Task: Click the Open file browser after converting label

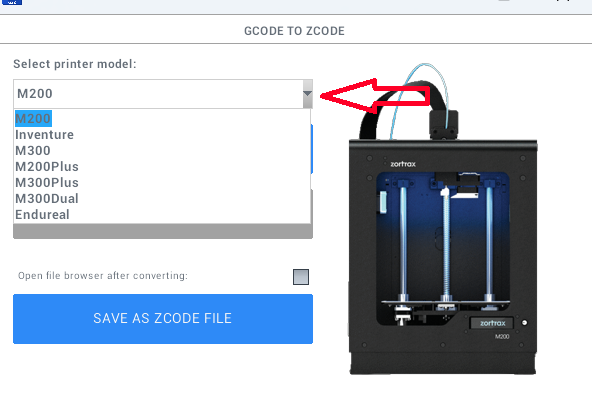Action: [x=103, y=275]
